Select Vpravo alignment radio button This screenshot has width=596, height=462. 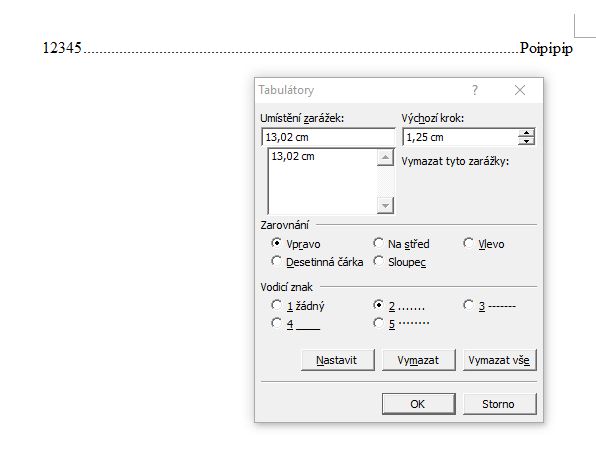click(276, 243)
